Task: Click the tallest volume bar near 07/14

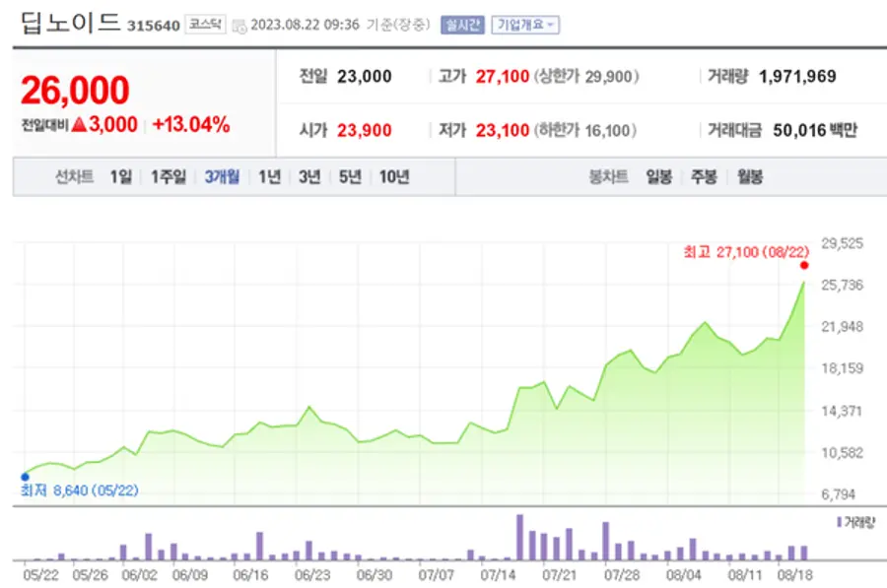Action: (x=520, y=538)
